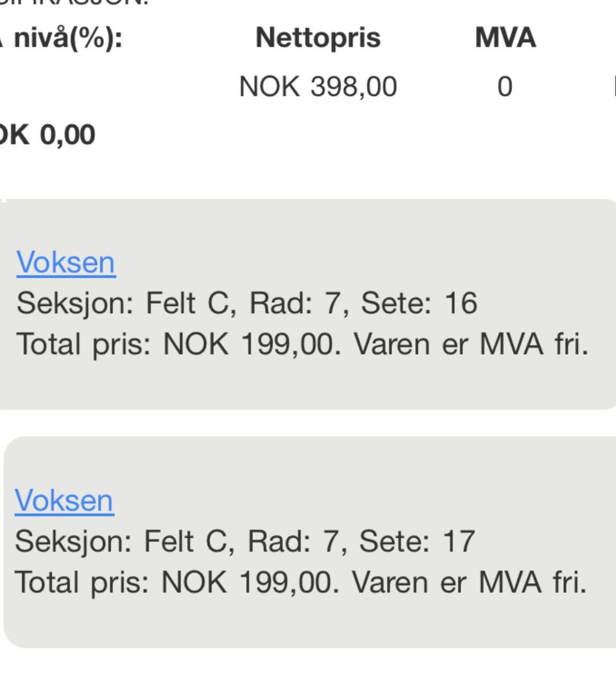Click 'Varen er MVA fri' in the Sete 16 card
The image size is (616, 689).
pos(471,344)
